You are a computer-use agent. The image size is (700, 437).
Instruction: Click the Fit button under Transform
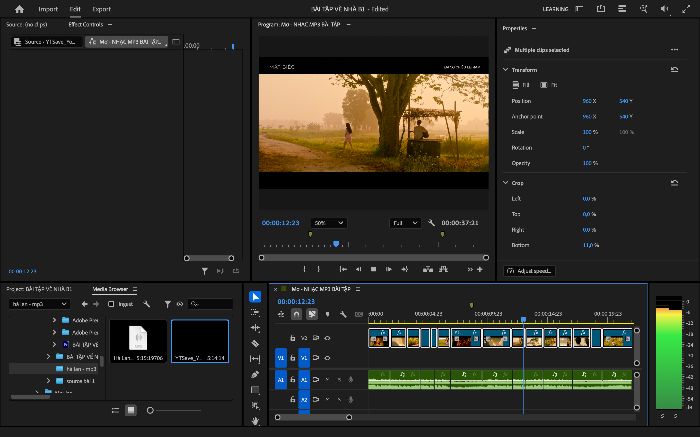[549, 85]
